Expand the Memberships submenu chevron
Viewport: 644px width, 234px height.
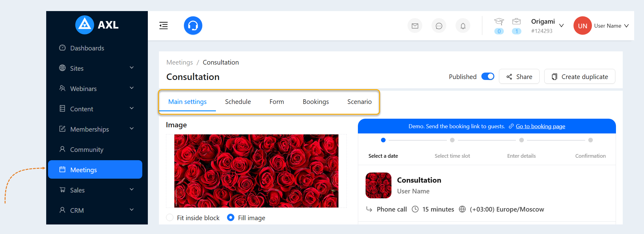coord(132,129)
